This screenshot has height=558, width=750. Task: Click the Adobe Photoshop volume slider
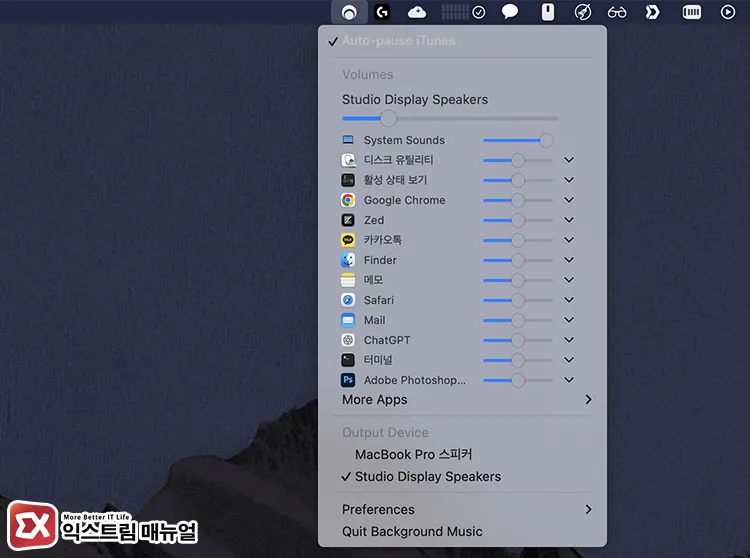(518, 381)
